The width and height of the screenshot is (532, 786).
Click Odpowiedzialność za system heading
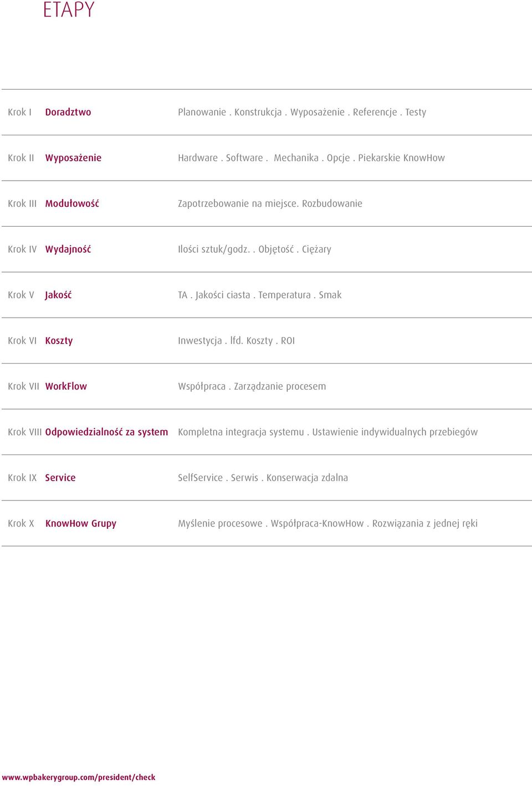(x=106, y=432)
